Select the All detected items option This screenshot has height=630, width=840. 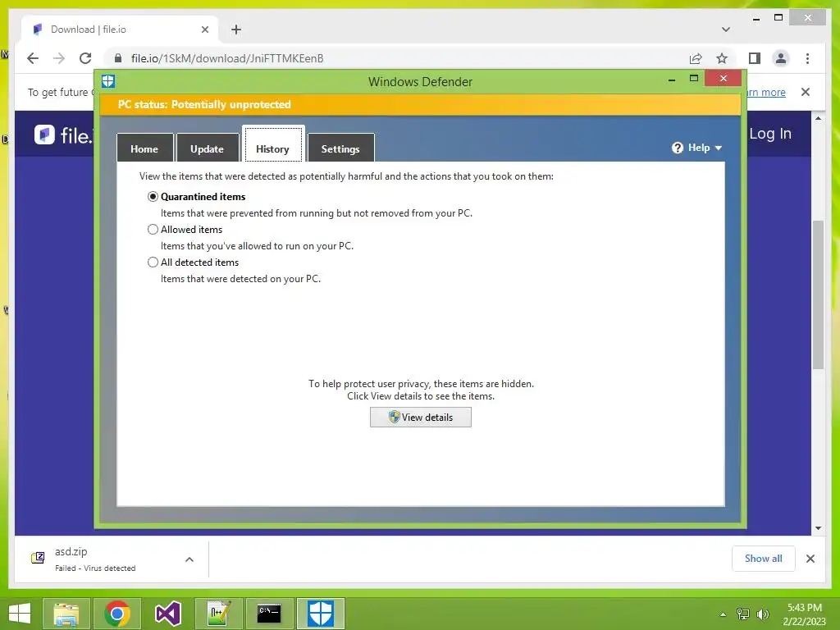[153, 262]
